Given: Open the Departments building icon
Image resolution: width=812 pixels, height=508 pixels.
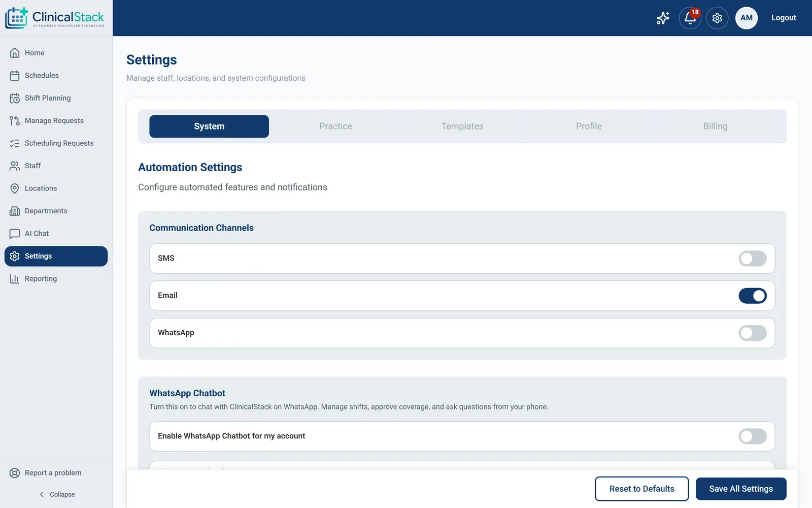Looking at the screenshot, I should click(x=15, y=211).
